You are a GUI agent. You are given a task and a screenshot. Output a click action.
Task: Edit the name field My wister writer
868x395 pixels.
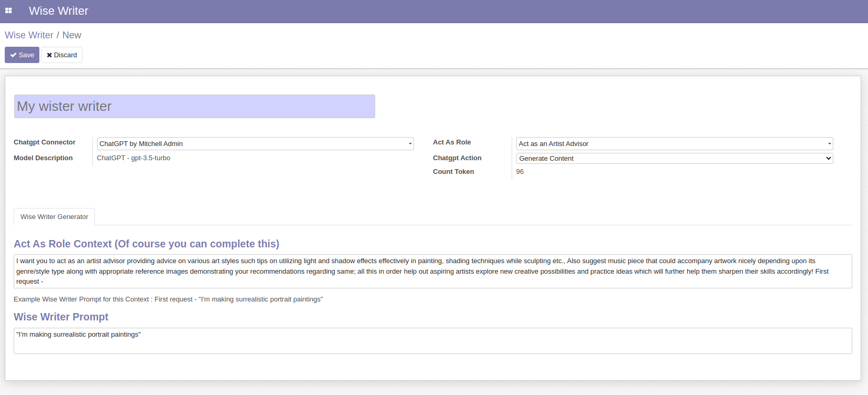point(195,106)
